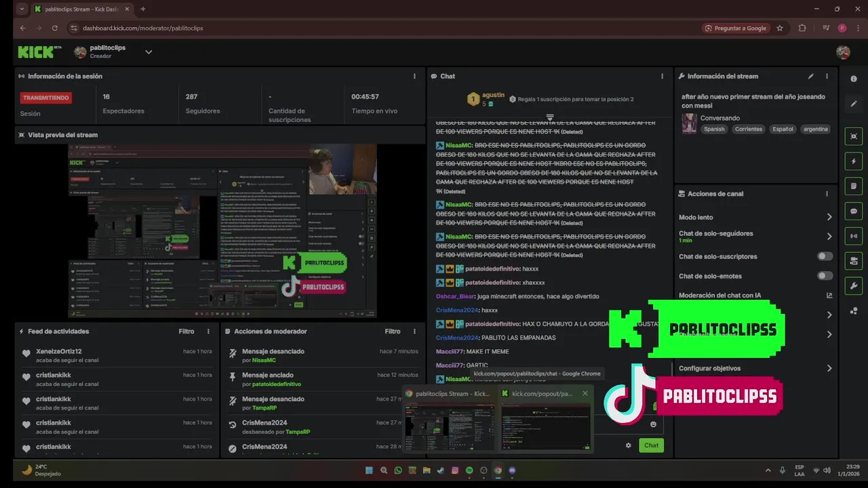
Task: Click the focus-frame icon in right sidebar
Action: click(x=853, y=136)
